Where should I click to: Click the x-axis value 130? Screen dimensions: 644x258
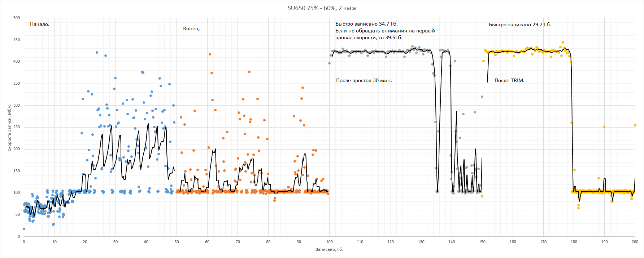pyautogui.click(x=421, y=242)
